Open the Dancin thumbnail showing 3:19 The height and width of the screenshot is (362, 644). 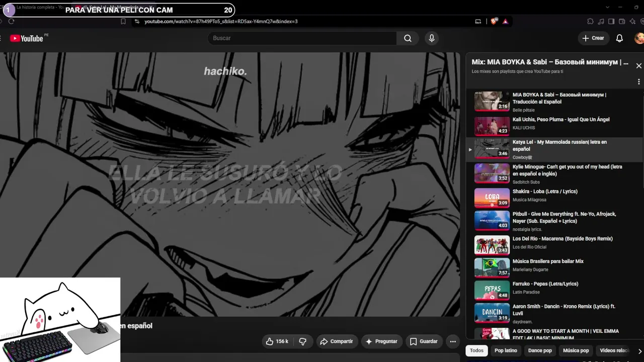tap(492, 313)
